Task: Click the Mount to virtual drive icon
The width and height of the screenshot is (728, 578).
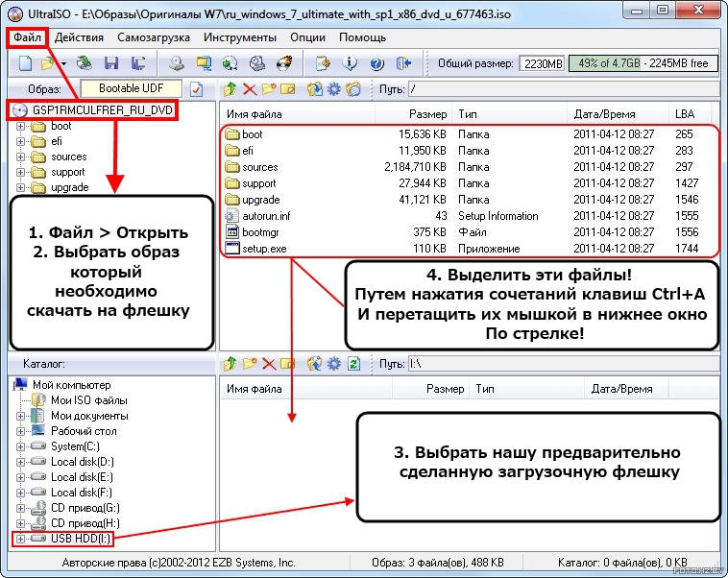Action: [257, 63]
